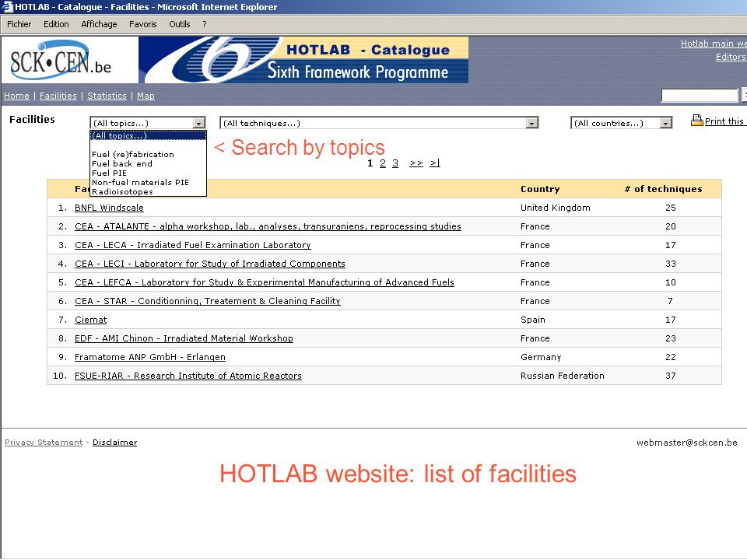Click United Kingdom in BNFL Windscale row

coord(555,208)
